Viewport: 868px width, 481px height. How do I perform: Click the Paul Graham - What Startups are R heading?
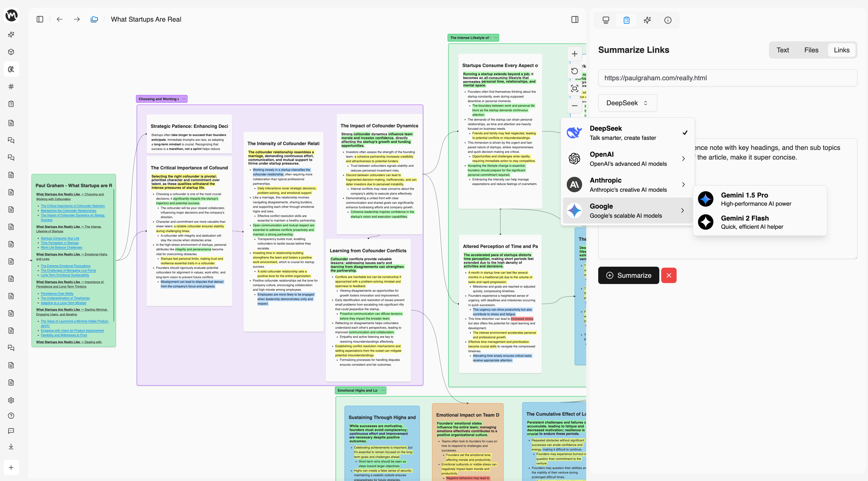[x=74, y=185]
